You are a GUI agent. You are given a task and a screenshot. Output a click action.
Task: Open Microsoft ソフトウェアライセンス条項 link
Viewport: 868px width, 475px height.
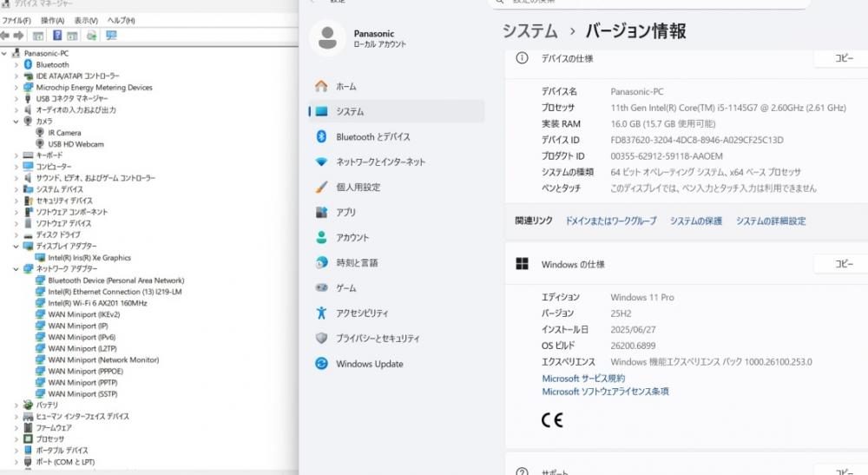tap(605, 392)
